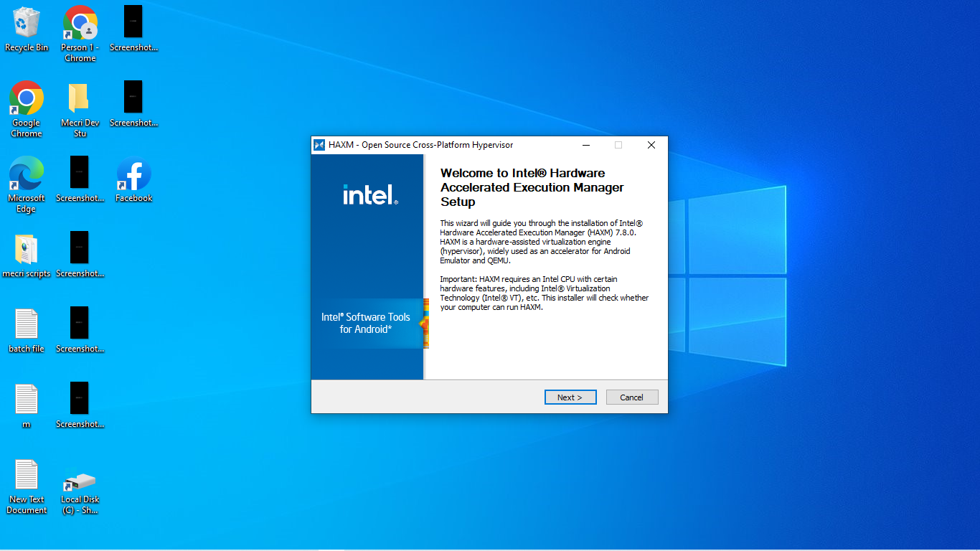
Task: Click the HAXM window title text
Action: coord(421,145)
